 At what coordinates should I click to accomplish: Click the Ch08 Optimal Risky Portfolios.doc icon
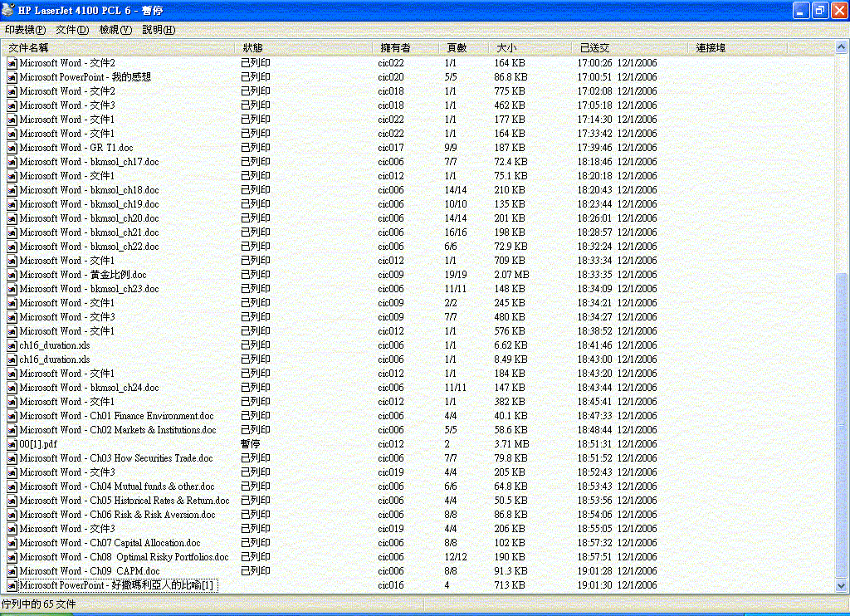pos(12,557)
